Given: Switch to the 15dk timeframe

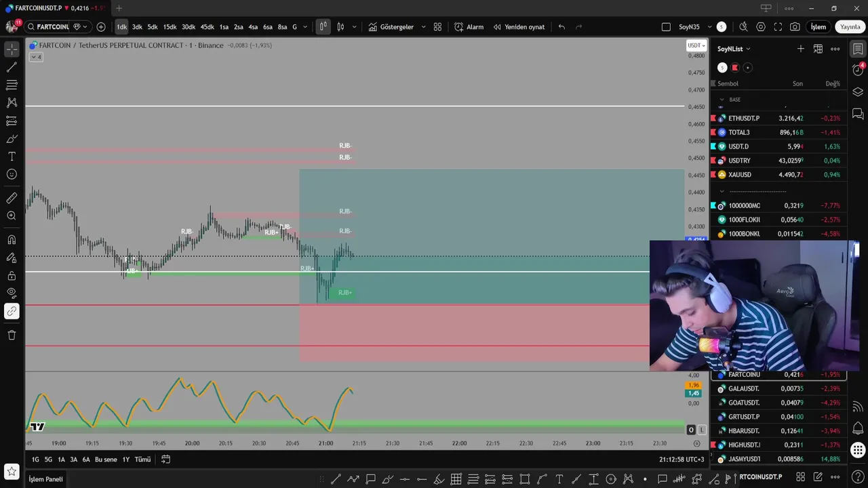Looking at the screenshot, I should pyautogui.click(x=170, y=27).
